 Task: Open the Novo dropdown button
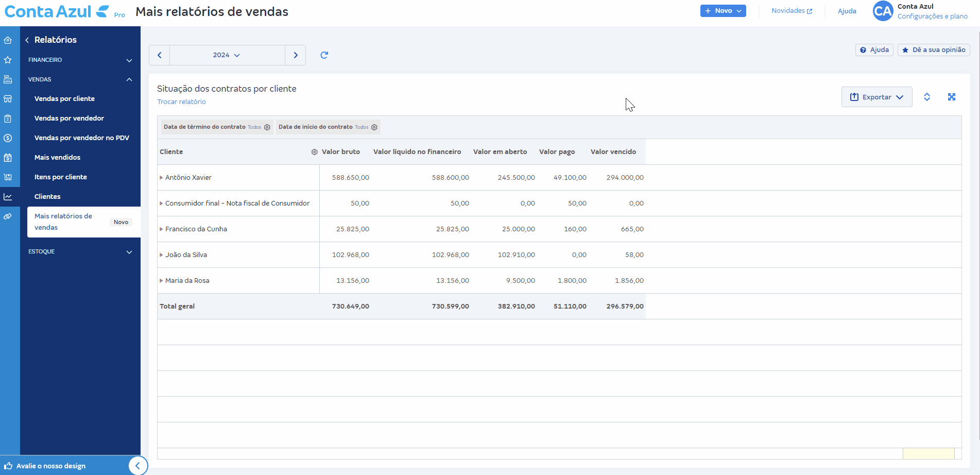tap(723, 11)
